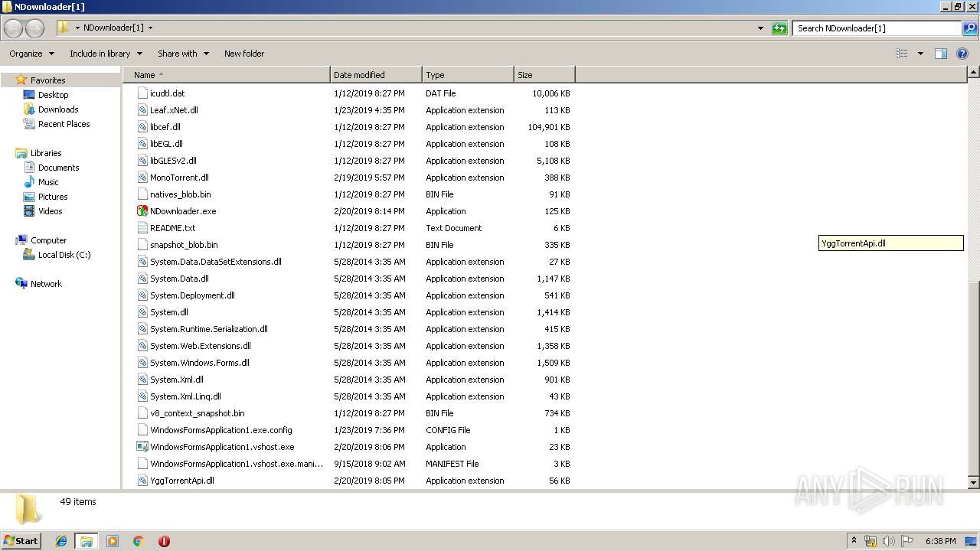Click the Forward navigation arrow button
This screenshot has height=551, width=980.
click(x=35, y=28)
